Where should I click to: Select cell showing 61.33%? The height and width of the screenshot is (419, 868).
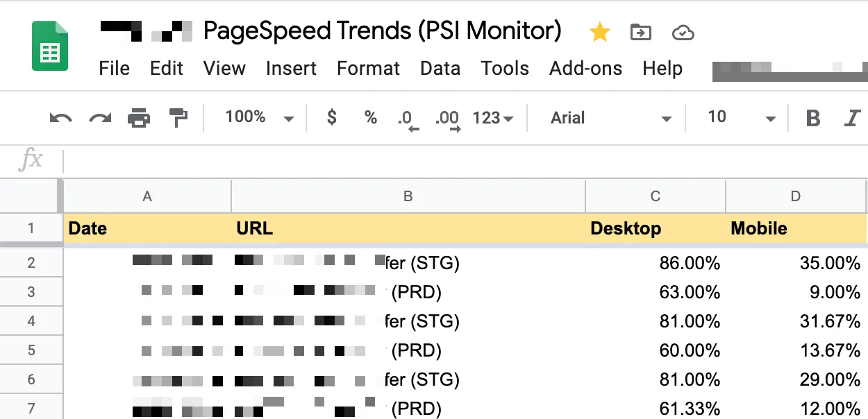tap(656, 408)
